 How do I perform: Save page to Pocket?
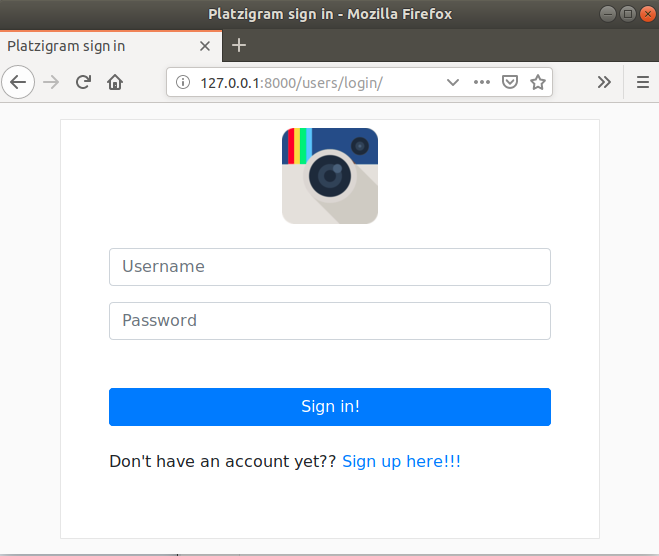510,82
